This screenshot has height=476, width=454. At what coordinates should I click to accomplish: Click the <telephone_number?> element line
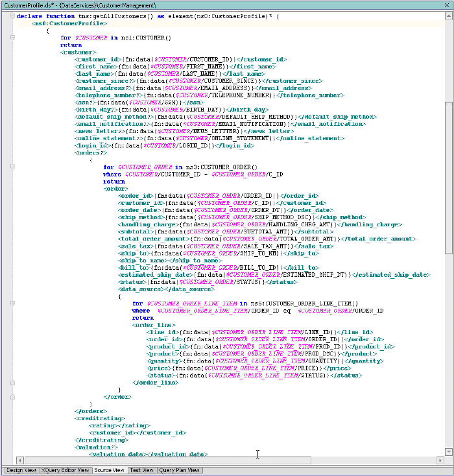point(209,95)
